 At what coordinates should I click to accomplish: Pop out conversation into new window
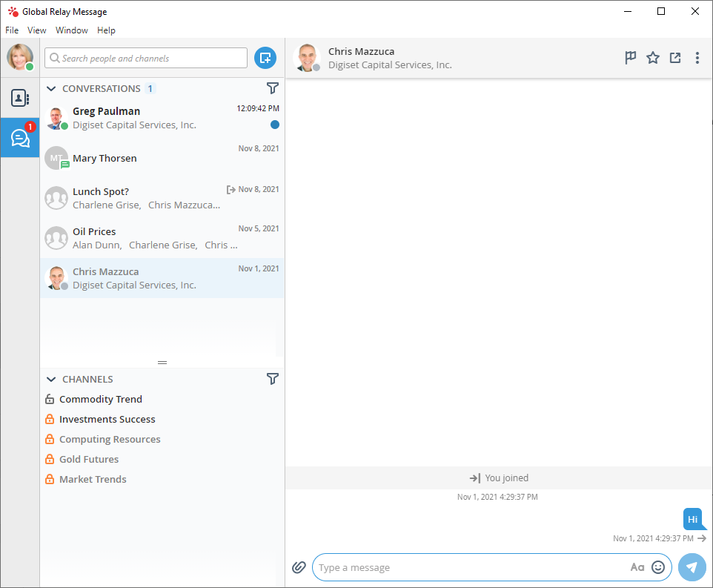pos(675,58)
